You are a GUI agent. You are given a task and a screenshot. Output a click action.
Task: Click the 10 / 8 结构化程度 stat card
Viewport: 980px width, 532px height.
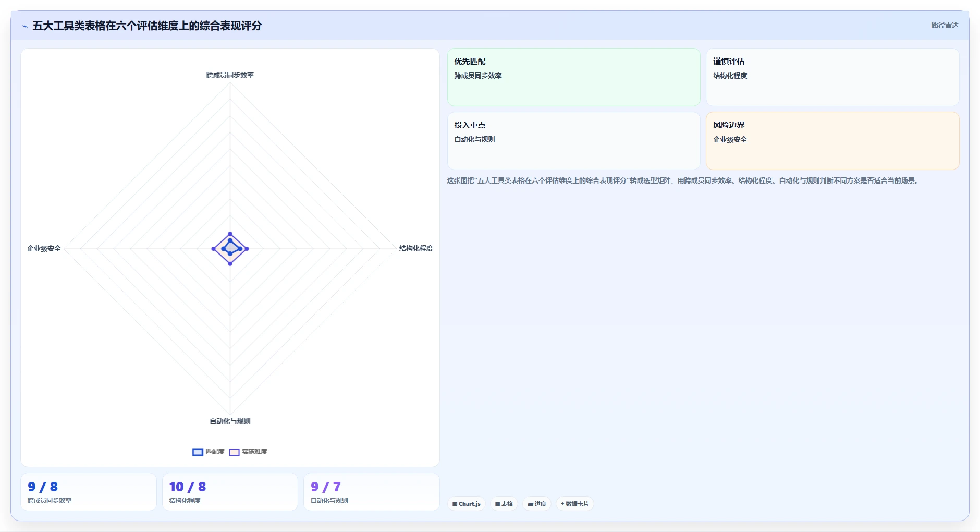point(230,492)
